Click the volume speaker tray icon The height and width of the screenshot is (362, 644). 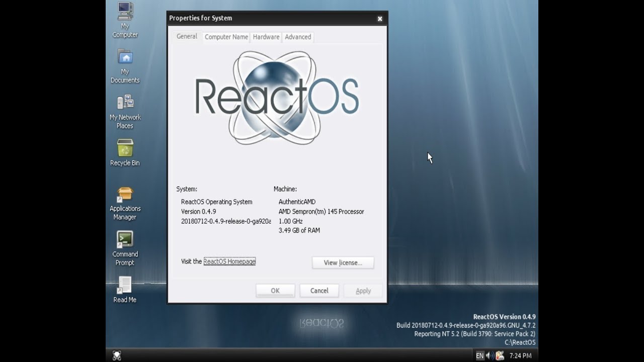point(490,355)
